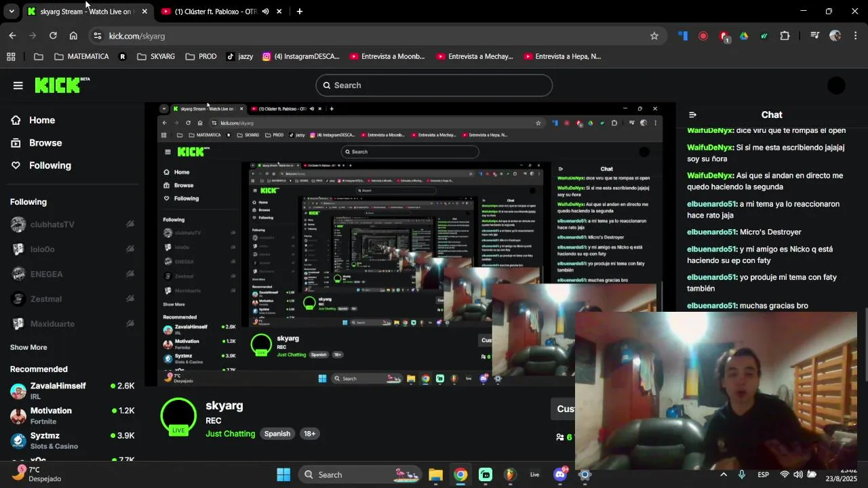Screen dimensions: 868x488
Task: Reload the page
Action: coord(53,36)
